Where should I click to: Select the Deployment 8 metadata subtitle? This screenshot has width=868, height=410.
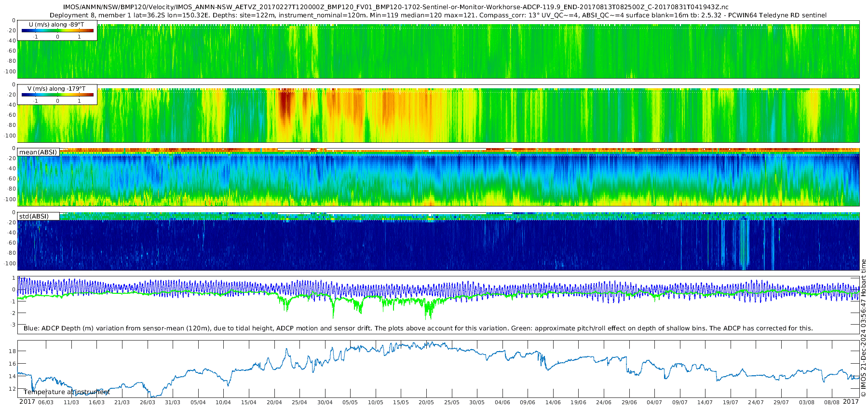438,15
